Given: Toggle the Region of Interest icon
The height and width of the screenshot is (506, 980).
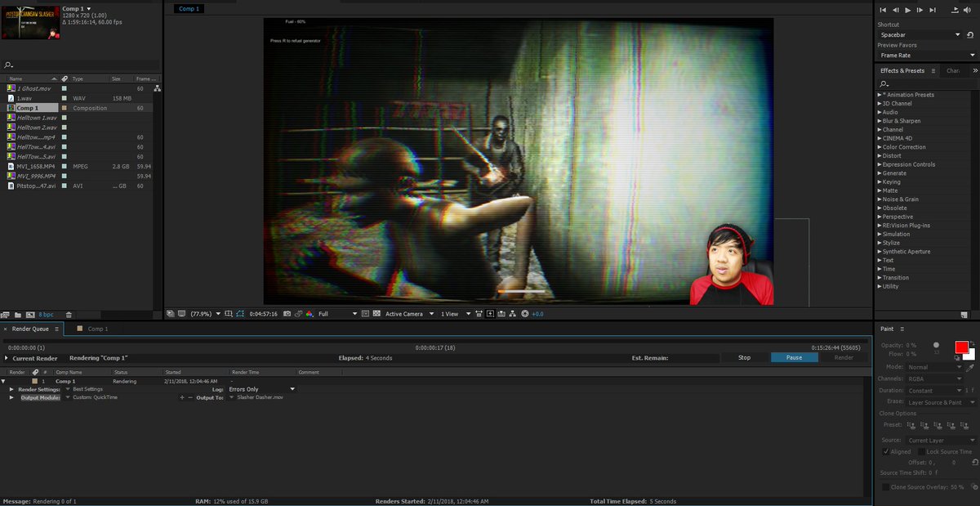Looking at the screenshot, I should pos(365,314).
